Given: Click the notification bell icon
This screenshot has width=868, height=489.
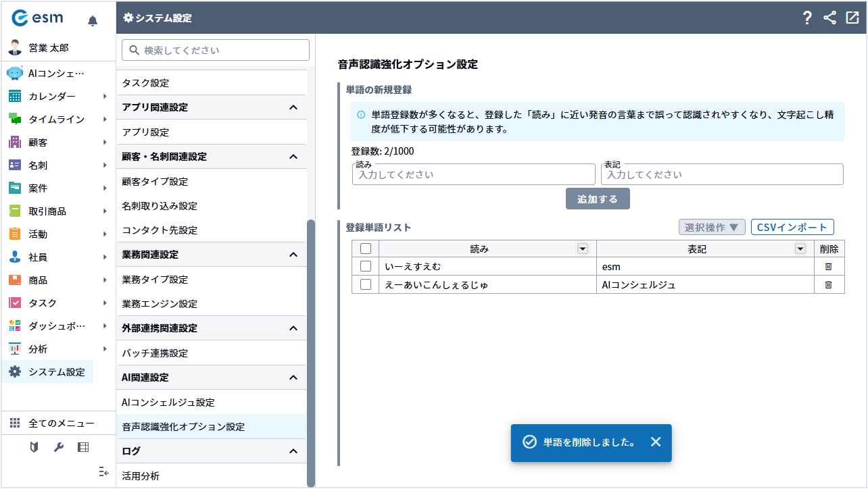Looking at the screenshot, I should click(x=93, y=21).
